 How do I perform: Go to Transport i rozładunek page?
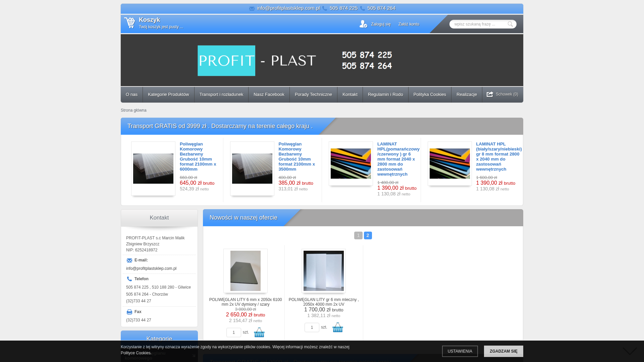coord(221,95)
